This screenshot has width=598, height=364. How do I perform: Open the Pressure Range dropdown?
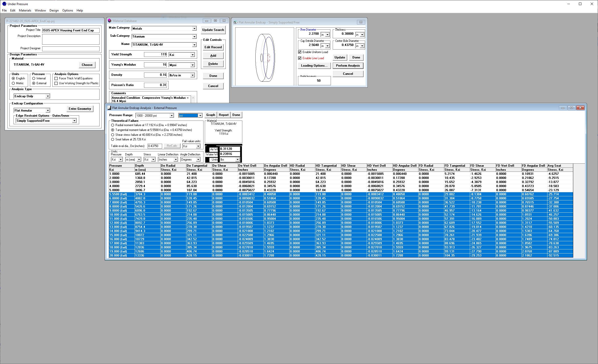(172, 115)
